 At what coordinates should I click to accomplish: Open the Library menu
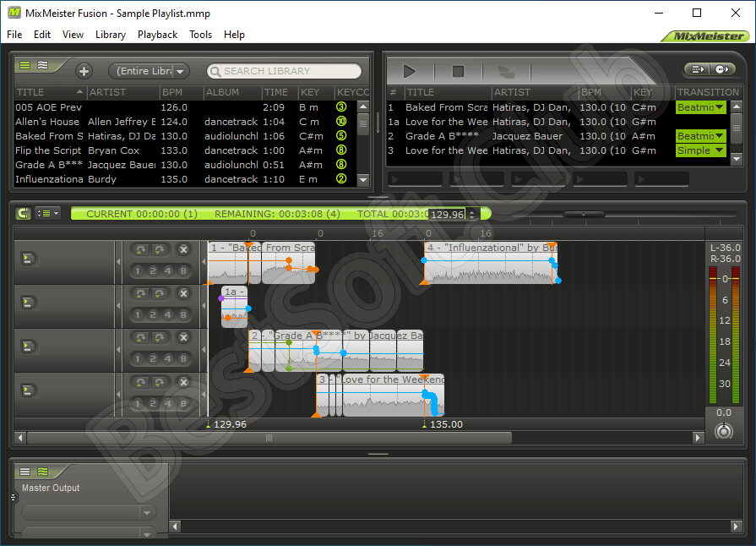(111, 35)
